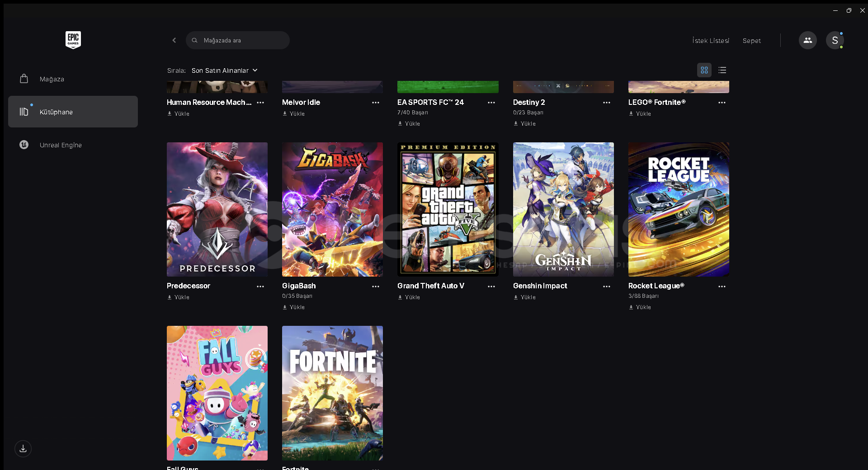Switch to list view

(722, 70)
